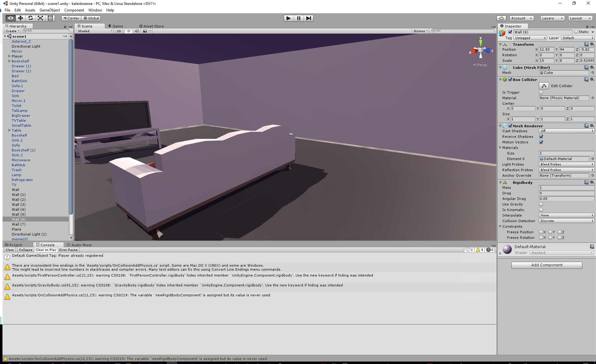596x364 pixels.
Task: Disable Receive Shadows in Mesh Renderer
Action: [x=541, y=136]
